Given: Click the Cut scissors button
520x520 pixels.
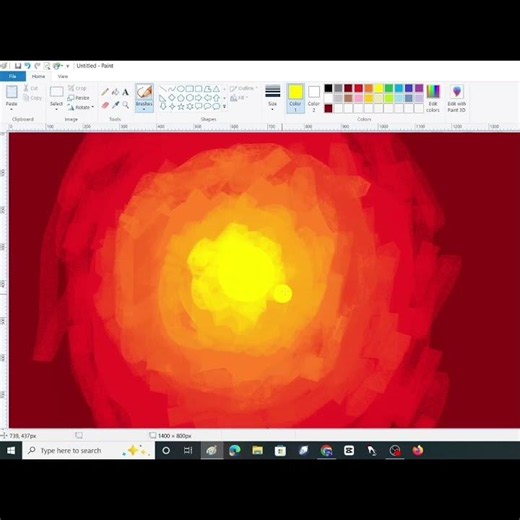Looking at the screenshot, I should pyautogui.click(x=31, y=88).
